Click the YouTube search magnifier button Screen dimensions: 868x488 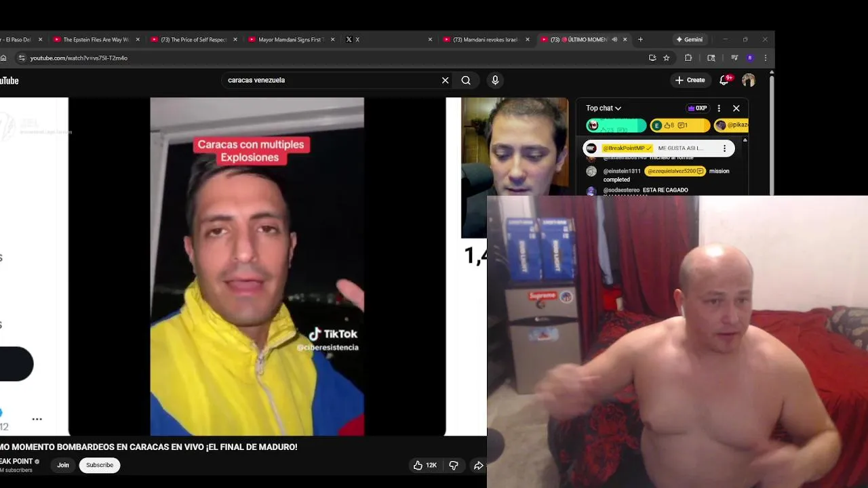466,80
